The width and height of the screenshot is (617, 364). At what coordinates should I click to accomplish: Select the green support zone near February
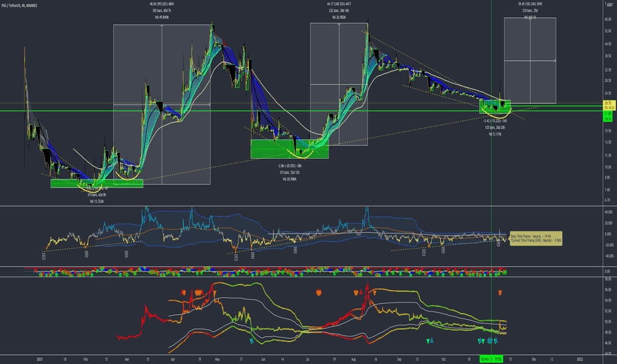[x=97, y=183]
